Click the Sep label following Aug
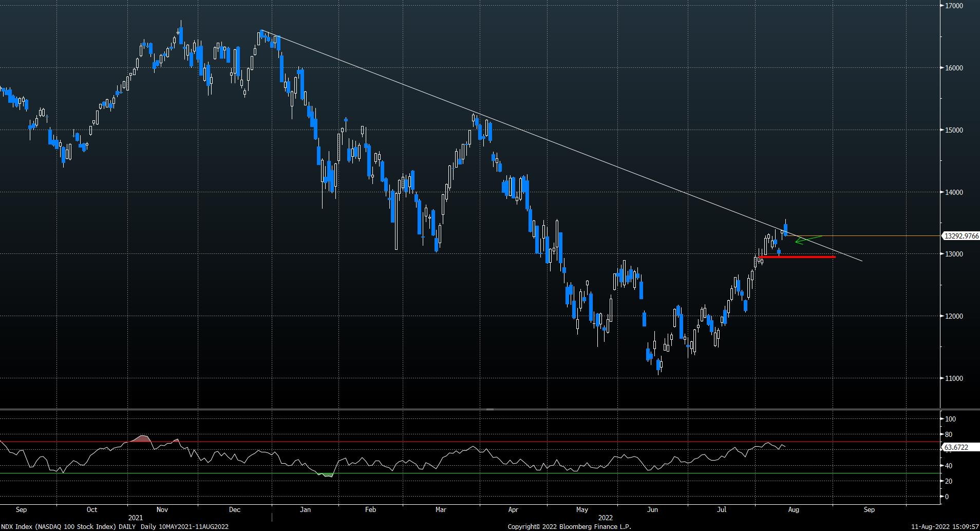 pyautogui.click(x=869, y=510)
